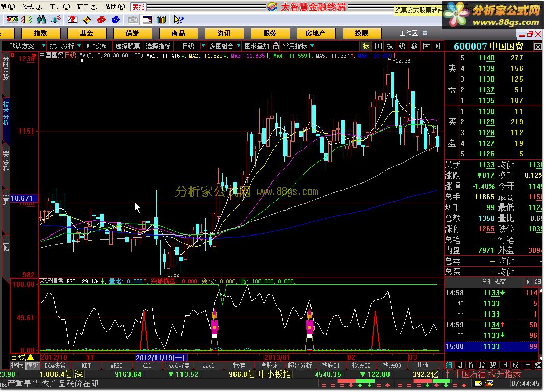Select the 15:00 trade row in 分时成交
Viewport: 545px width, 392px height.
click(x=491, y=346)
